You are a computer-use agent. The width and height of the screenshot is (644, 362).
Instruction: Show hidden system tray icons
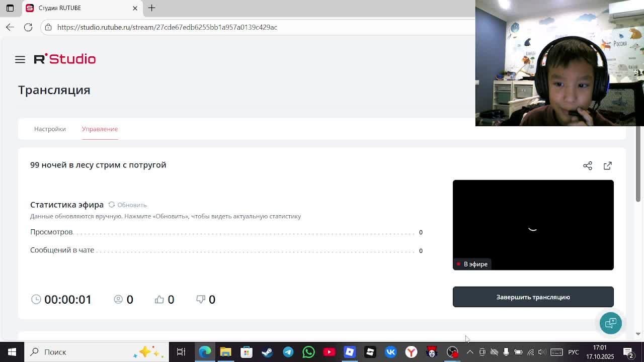coord(470,352)
